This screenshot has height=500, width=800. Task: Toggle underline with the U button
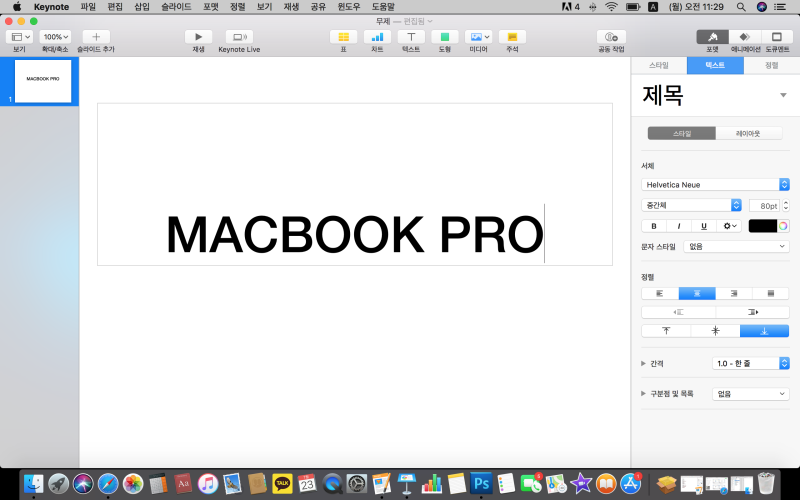[704, 226]
